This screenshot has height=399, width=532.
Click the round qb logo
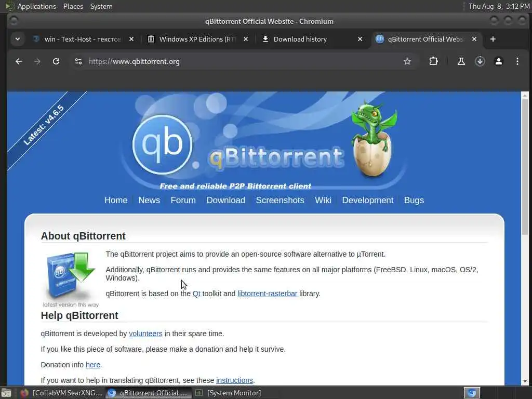(x=162, y=144)
